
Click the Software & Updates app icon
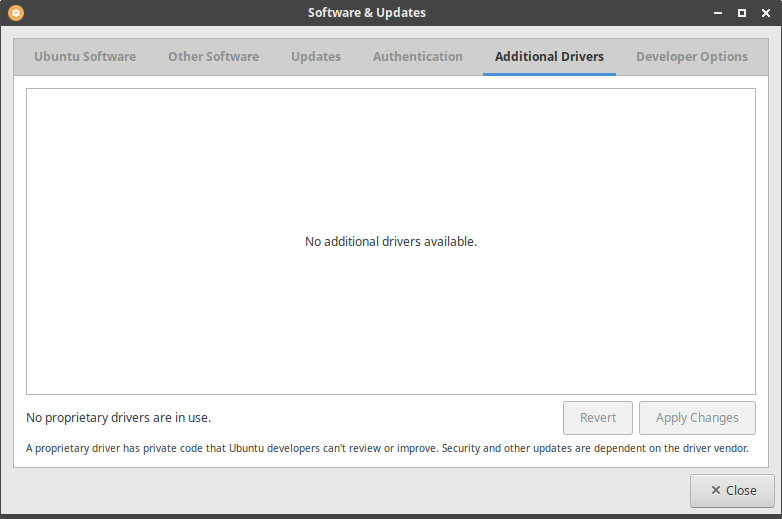point(16,13)
